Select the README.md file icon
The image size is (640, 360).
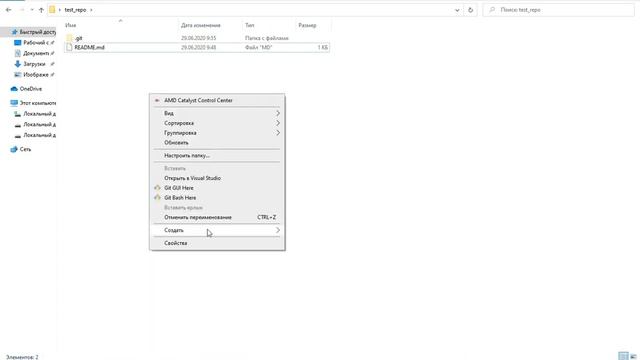point(69,47)
